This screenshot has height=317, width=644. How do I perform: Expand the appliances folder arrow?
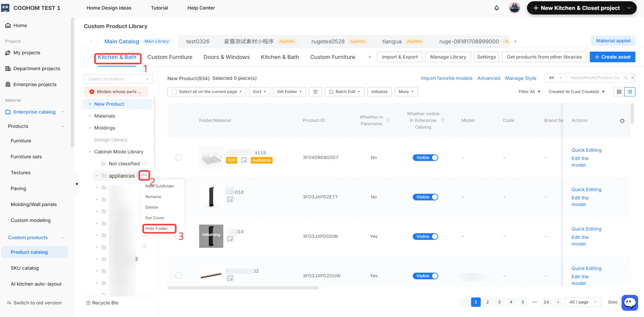[97, 176]
